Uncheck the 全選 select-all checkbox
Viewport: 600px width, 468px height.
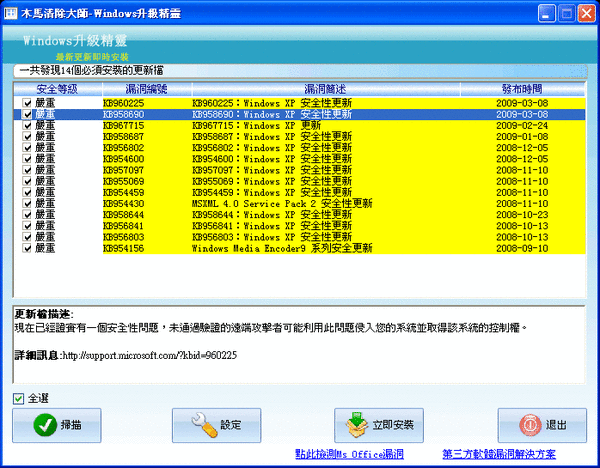point(18,399)
